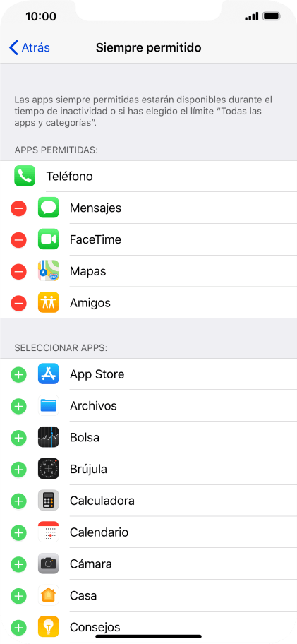Add Consejos using its green plus
297x644 pixels.
pos(18,627)
